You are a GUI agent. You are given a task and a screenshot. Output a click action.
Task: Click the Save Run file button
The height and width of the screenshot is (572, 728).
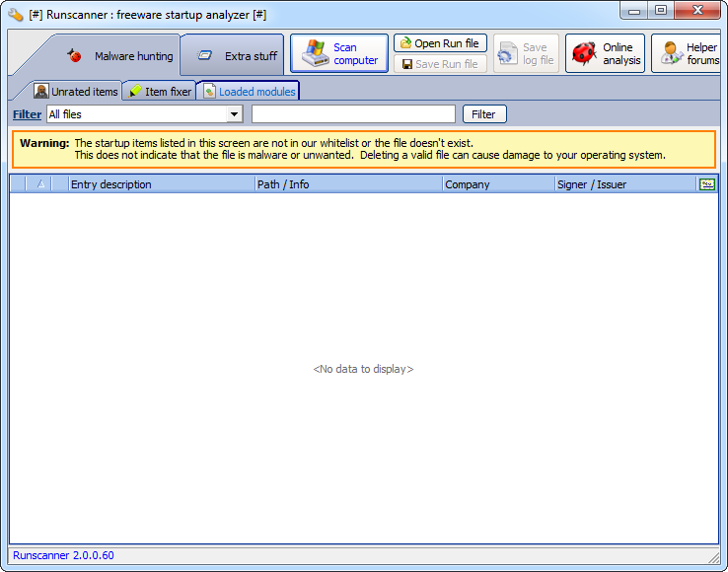(440, 64)
